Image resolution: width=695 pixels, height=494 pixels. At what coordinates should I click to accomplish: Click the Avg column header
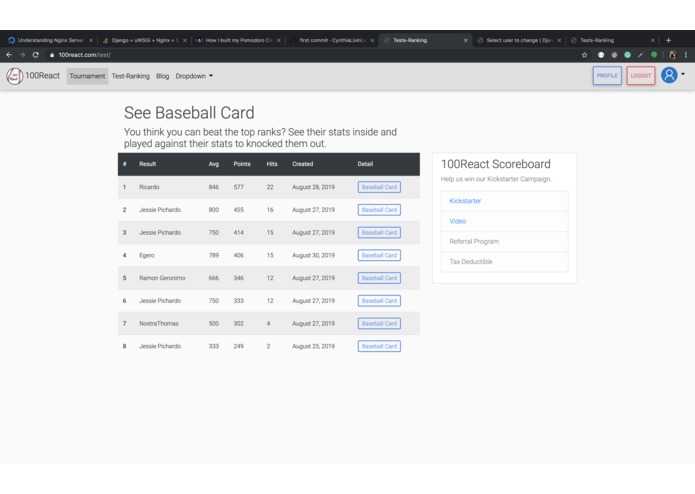click(x=214, y=164)
